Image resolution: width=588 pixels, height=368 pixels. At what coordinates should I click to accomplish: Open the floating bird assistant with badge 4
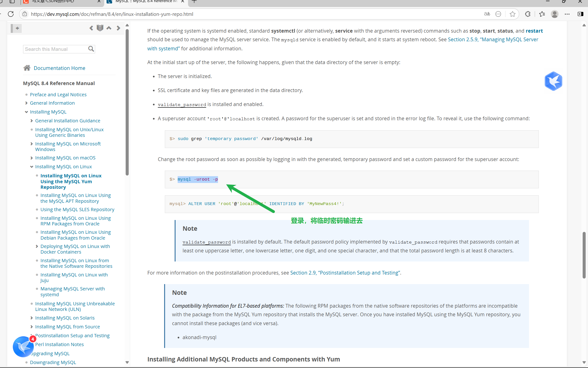[23, 347]
